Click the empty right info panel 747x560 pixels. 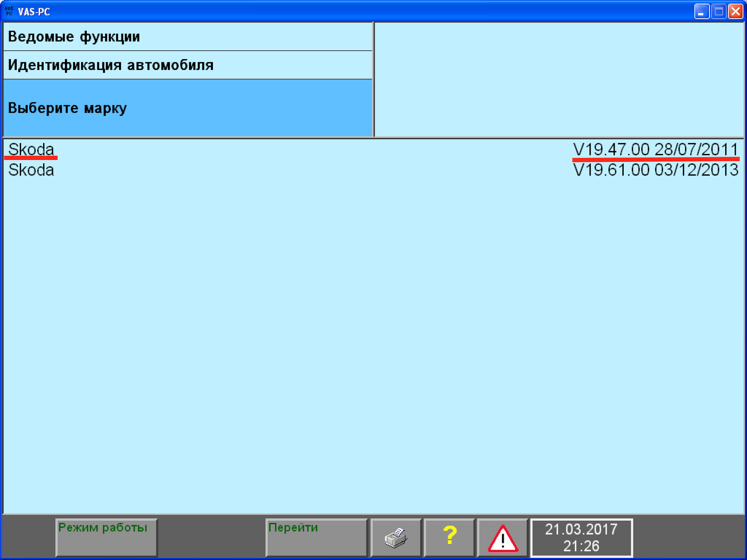(559, 79)
